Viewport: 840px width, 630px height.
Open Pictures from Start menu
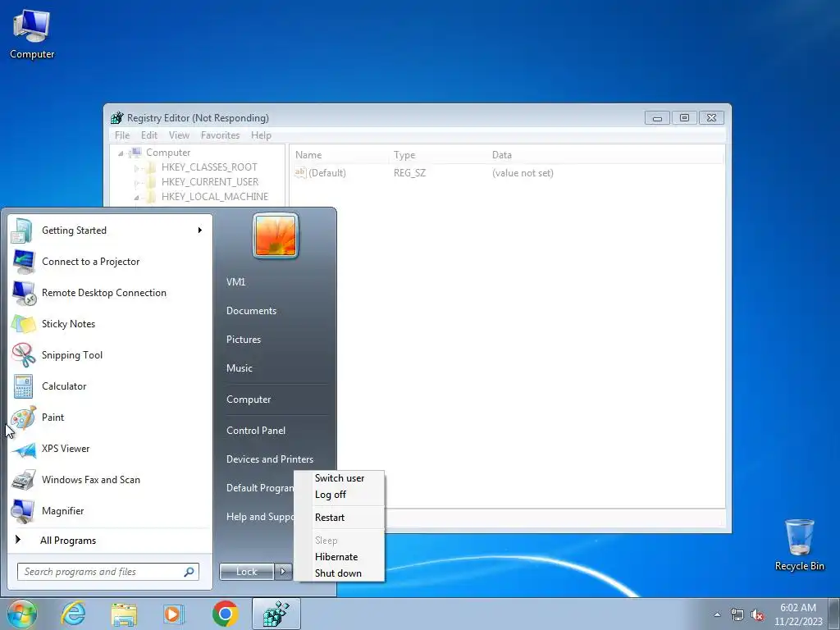(x=243, y=340)
